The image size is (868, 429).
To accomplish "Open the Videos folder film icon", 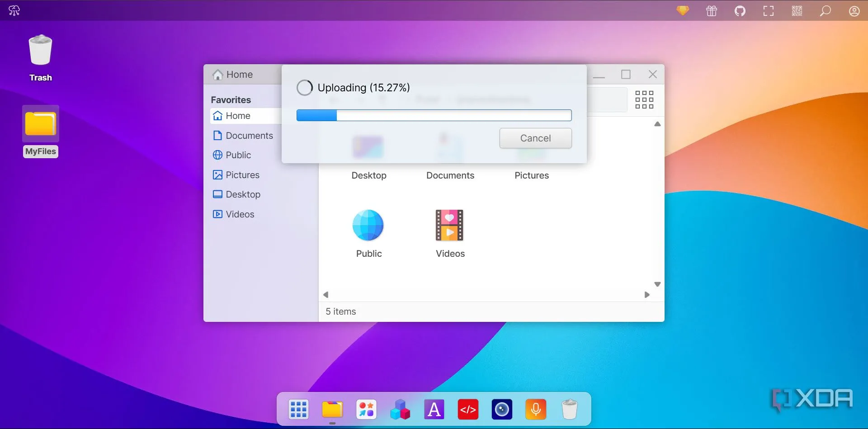I will pos(449,226).
